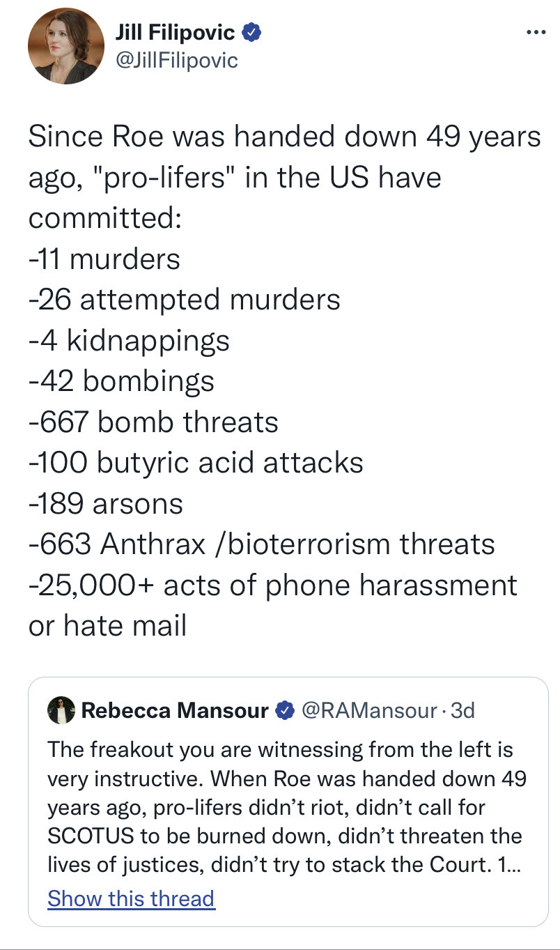Click the Rebecca Mansour display name
This screenshot has height=950, width=560.
point(175,710)
